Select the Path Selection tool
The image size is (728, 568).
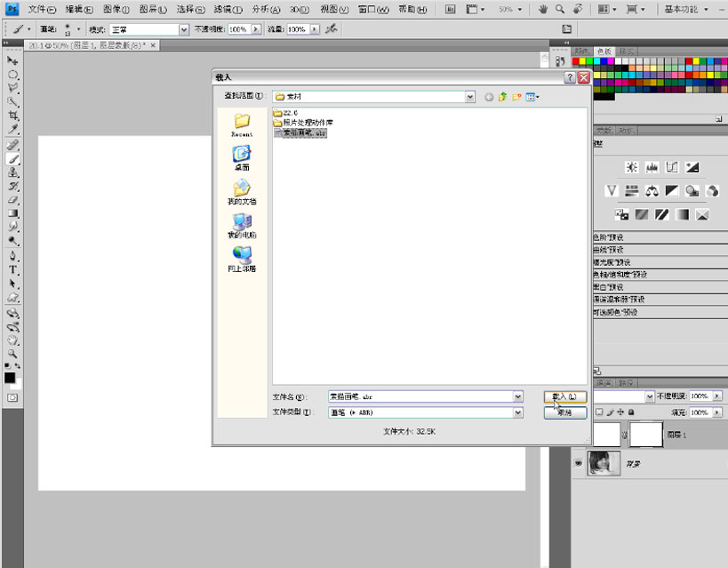[x=12, y=284]
